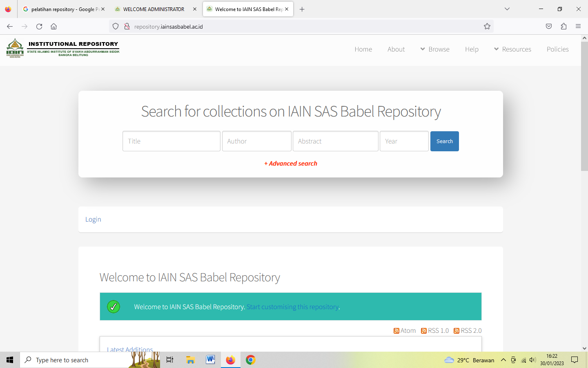
Task: Go back to the previous page
Action: 10,27
